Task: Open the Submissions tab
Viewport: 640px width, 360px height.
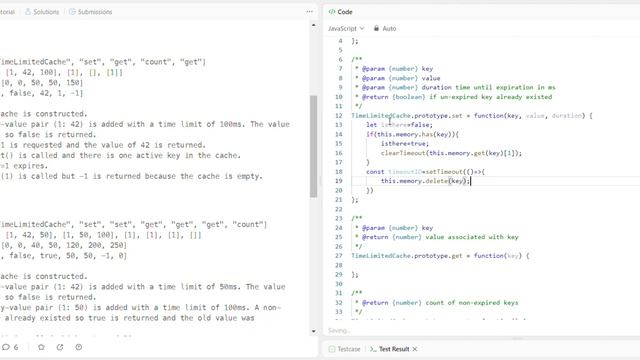Action: click(90, 12)
